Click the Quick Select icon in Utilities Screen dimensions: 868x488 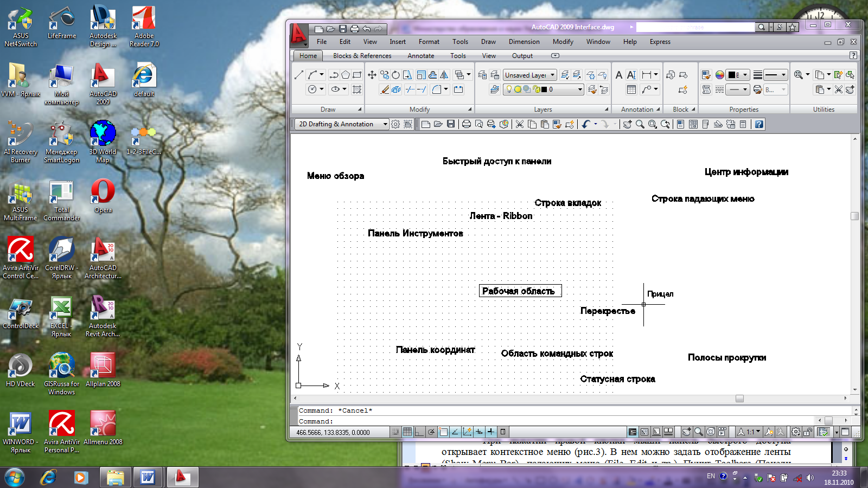(x=839, y=75)
